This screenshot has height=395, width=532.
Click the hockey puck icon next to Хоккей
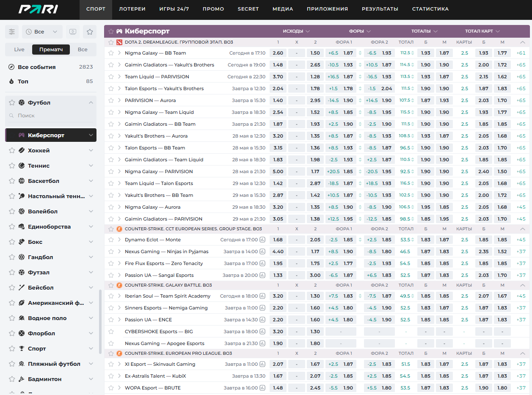(x=22, y=150)
